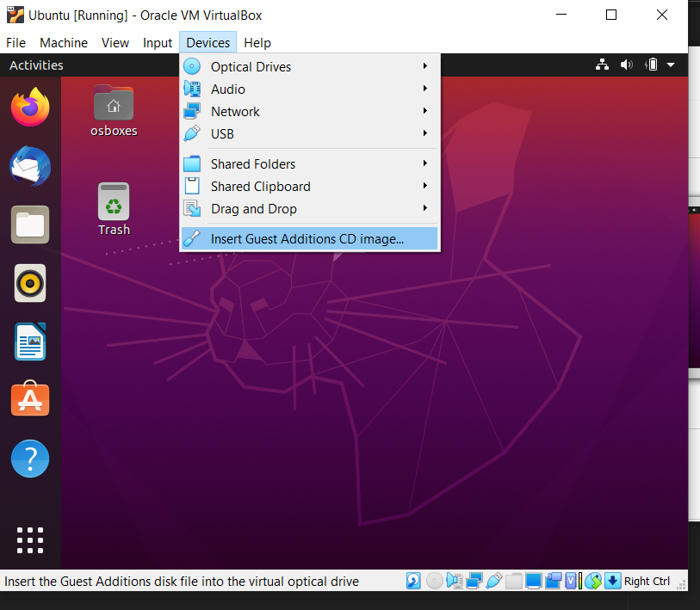Click the optical disk status bar icon
Screen dimensions: 700x610
[434, 581]
